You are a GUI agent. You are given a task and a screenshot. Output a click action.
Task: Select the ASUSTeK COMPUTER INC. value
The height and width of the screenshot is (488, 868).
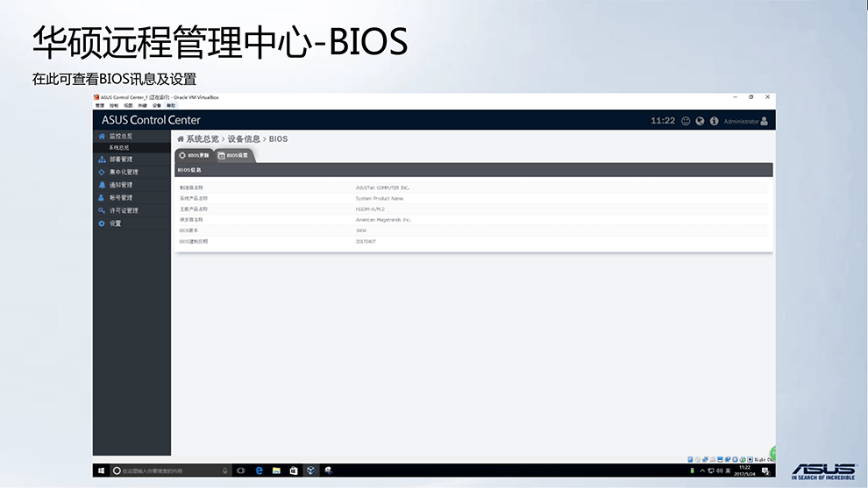382,187
